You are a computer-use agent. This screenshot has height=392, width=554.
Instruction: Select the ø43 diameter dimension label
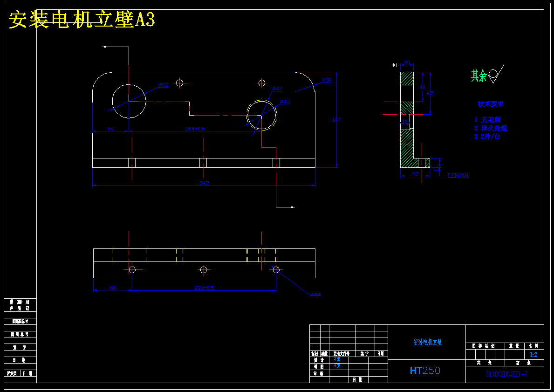(285, 102)
